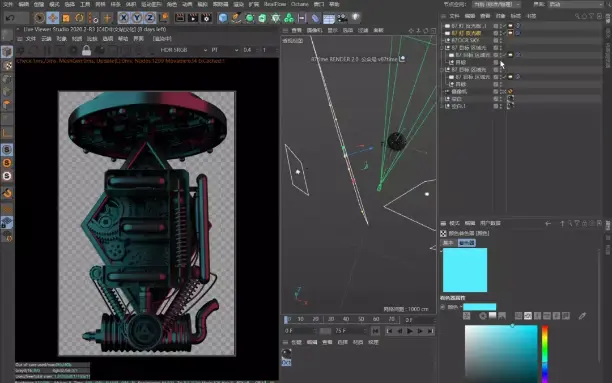Click the search icon in Object Manager

pyautogui.click(x=577, y=16)
